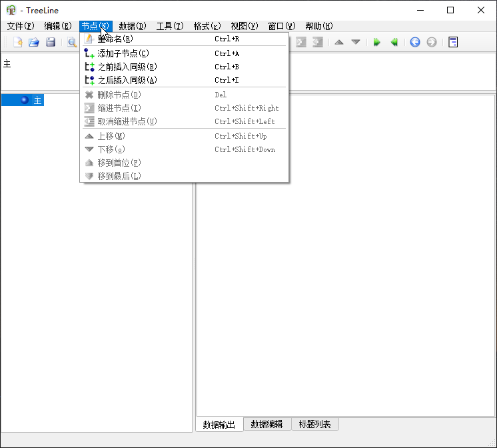Click the green left arrow toolbar icon

coord(394,42)
